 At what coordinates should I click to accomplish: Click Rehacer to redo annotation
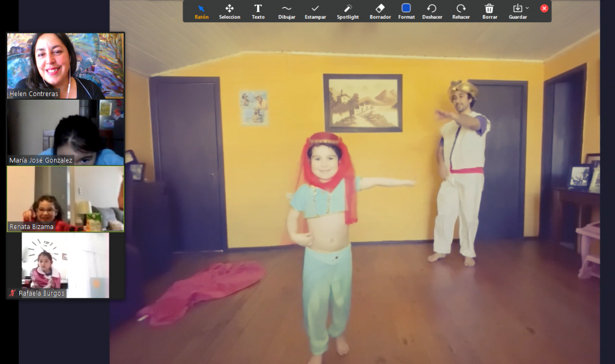click(x=461, y=11)
